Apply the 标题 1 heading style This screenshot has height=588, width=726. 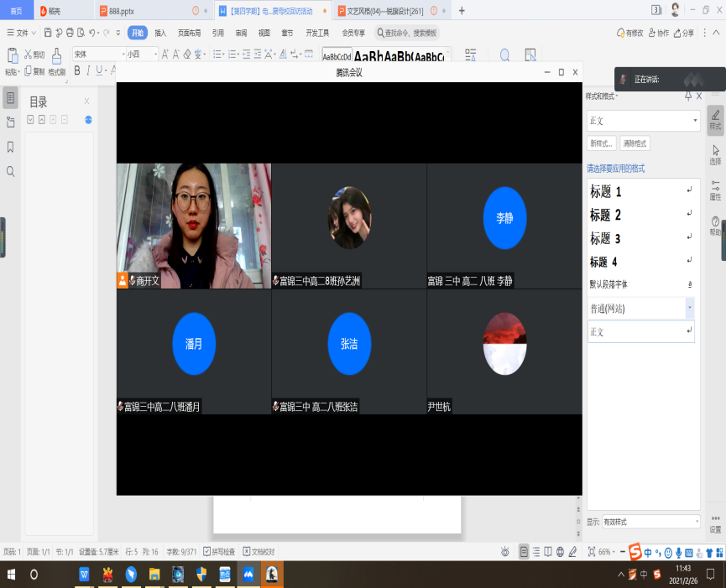click(x=641, y=191)
